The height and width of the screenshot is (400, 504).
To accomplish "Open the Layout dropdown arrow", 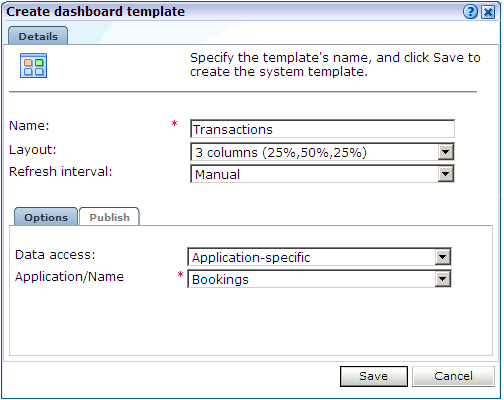I will (x=445, y=152).
